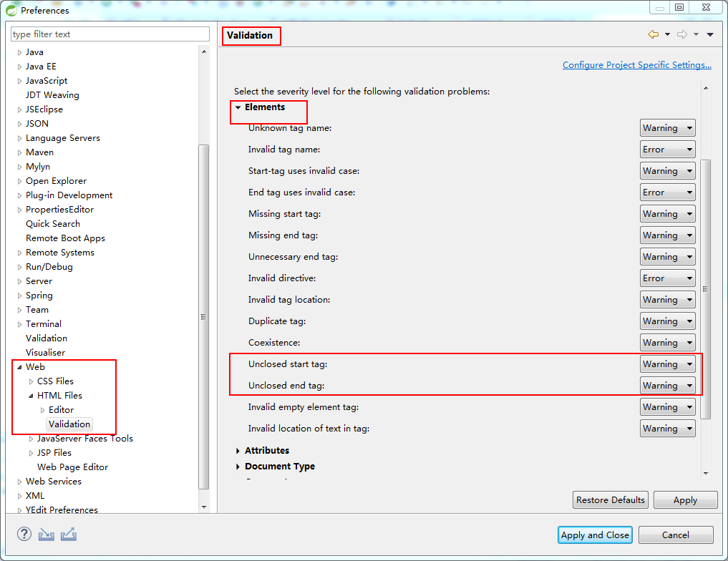Click the import preferences icon

tap(45, 534)
